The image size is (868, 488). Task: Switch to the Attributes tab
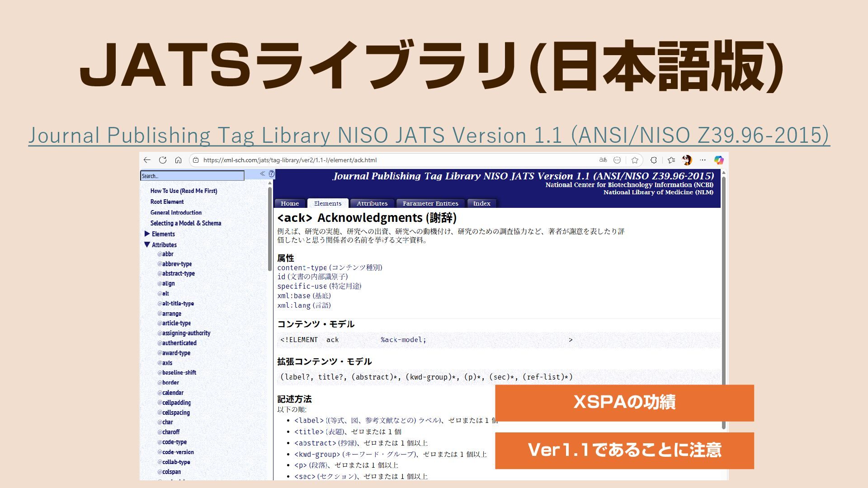372,203
